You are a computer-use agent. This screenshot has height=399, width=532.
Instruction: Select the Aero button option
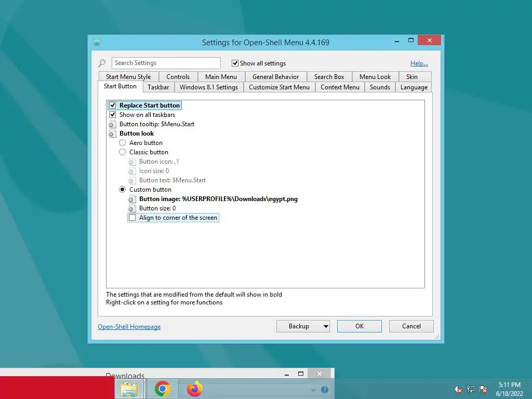[123, 143]
